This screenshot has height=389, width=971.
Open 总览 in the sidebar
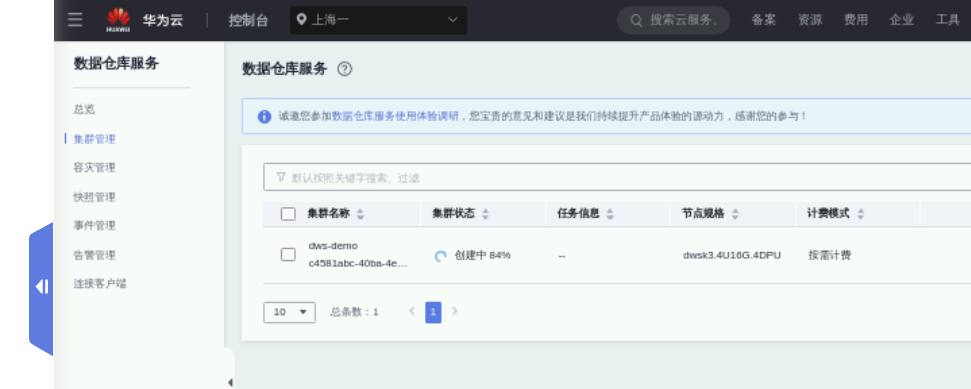click(84, 110)
